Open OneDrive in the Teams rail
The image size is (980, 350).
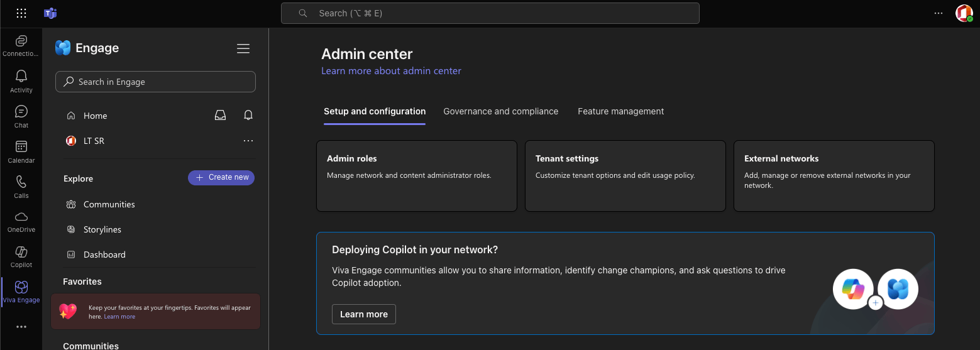[x=21, y=222]
